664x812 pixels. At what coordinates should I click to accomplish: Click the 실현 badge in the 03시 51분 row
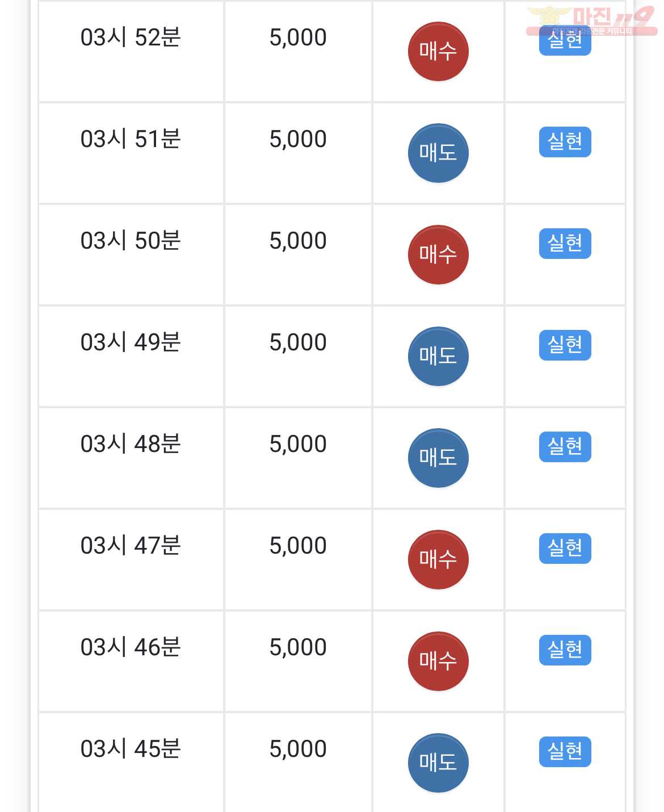point(565,142)
